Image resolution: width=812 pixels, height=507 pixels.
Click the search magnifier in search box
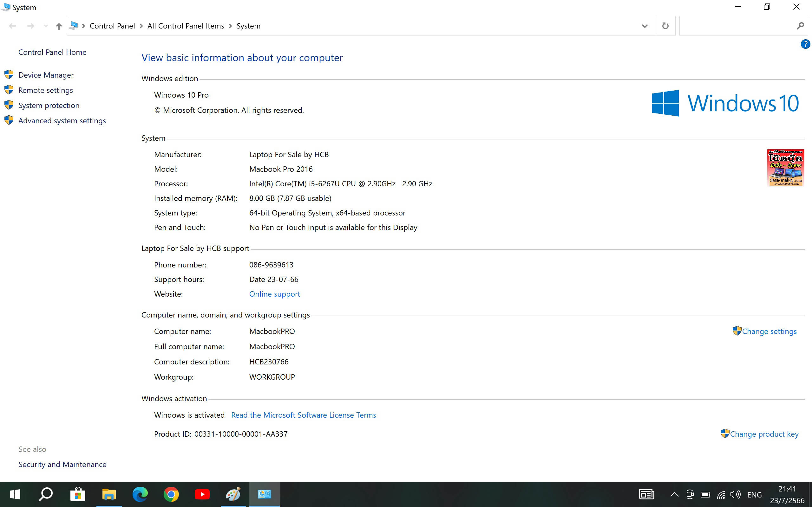[x=800, y=26]
